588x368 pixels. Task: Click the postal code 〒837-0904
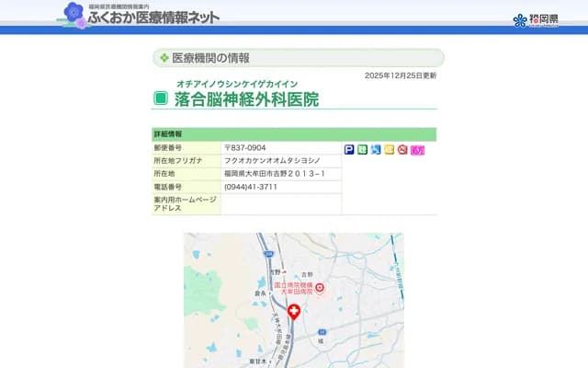245,148
